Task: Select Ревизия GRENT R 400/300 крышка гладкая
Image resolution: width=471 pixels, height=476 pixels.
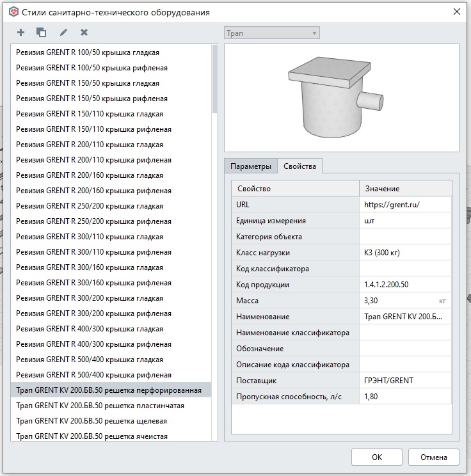Action: point(111,329)
